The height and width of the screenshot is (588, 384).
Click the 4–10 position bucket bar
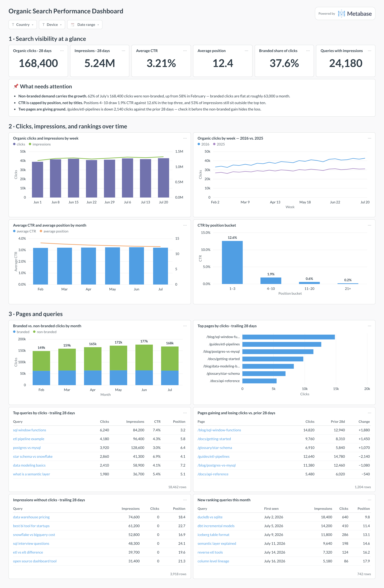click(x=271, y=281)
